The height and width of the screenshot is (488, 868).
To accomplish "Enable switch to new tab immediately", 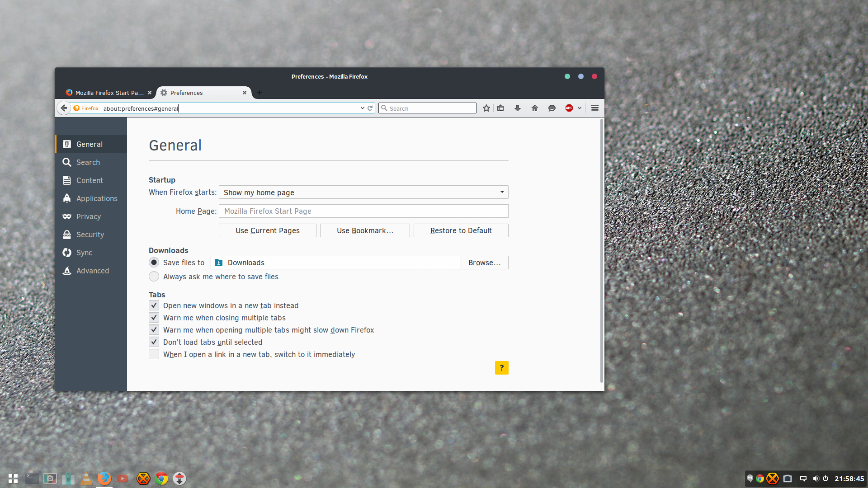I will 154,354.
